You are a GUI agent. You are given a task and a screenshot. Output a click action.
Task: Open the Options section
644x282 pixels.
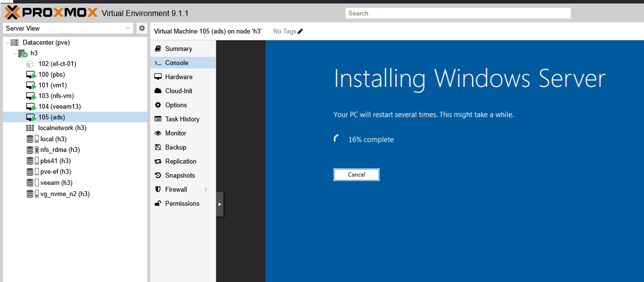point(183,105)
